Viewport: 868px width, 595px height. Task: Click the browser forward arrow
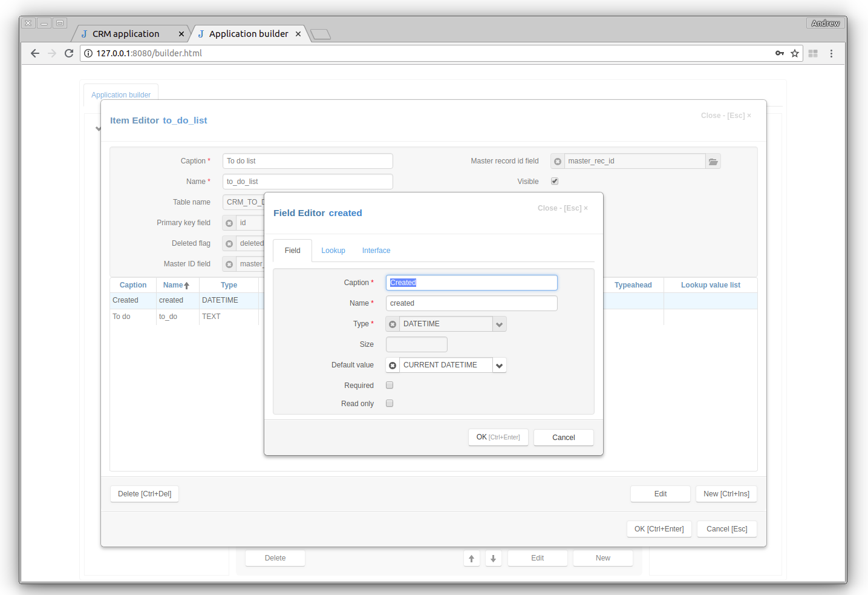click(x=52, y=53)
